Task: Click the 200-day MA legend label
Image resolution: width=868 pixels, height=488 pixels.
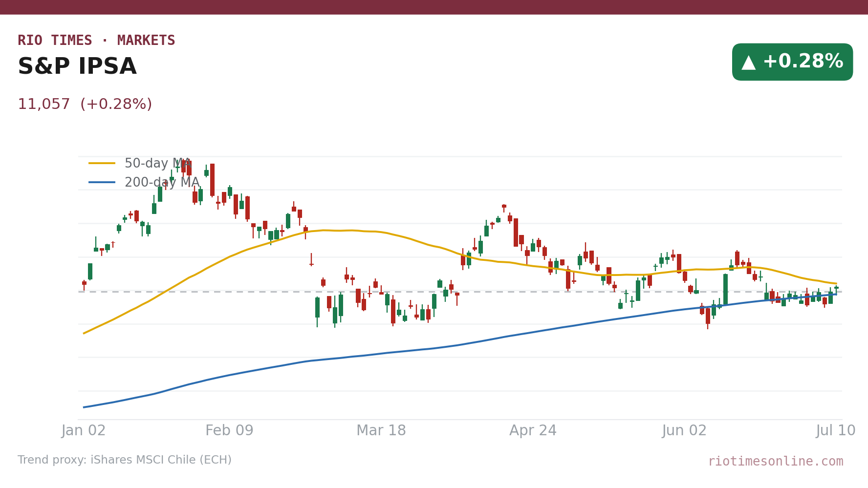Action: [162, 183]
